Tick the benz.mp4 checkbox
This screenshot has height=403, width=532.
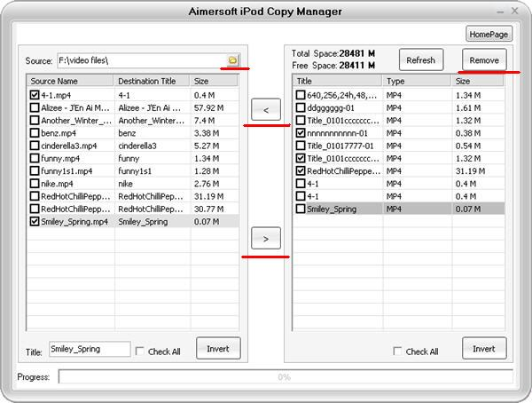pyautogui.click(x=35, y=132)
